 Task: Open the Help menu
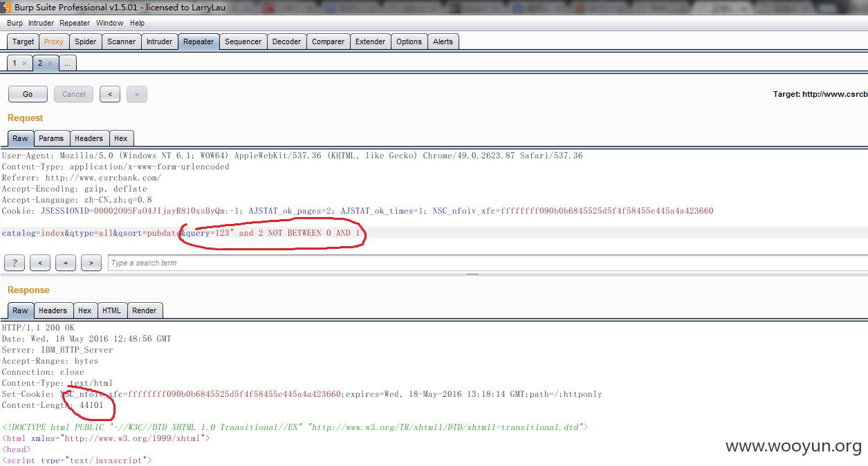point(137,23)
